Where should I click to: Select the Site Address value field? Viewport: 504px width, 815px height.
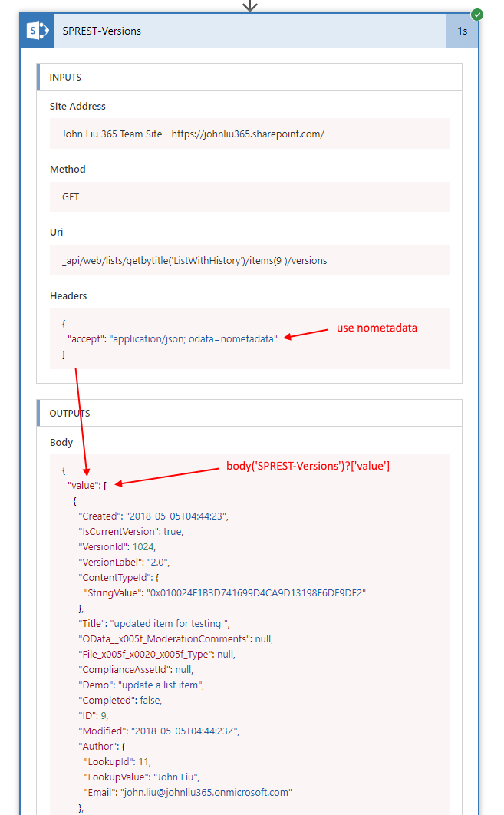[249, 134]
